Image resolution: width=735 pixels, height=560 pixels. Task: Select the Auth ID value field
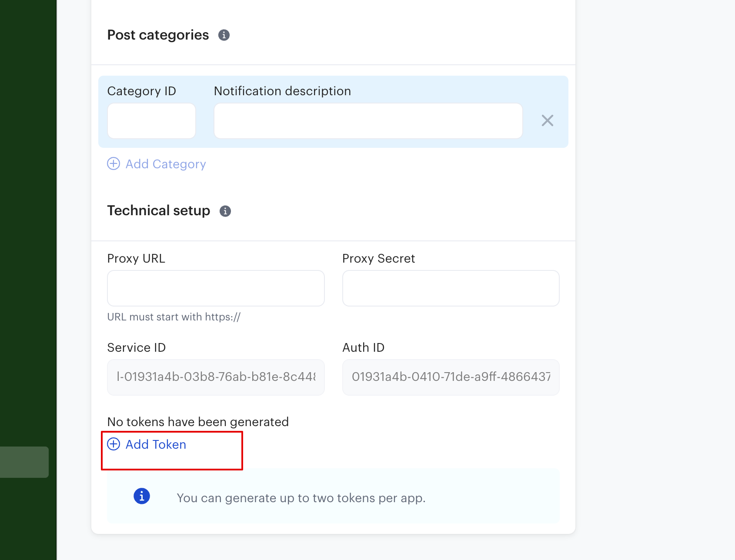click(451, 377)
